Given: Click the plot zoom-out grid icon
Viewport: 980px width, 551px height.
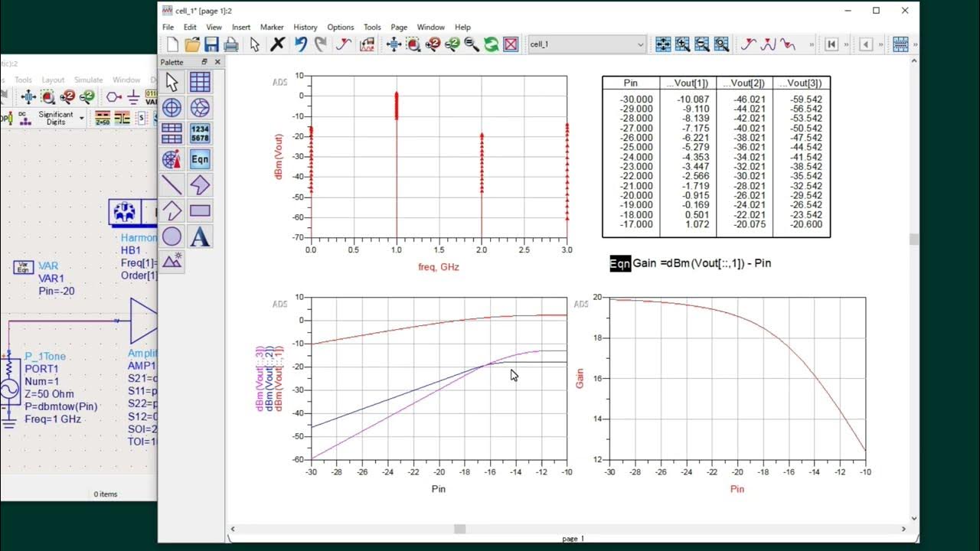Looking at the screenshot, I should coord(701,44).
